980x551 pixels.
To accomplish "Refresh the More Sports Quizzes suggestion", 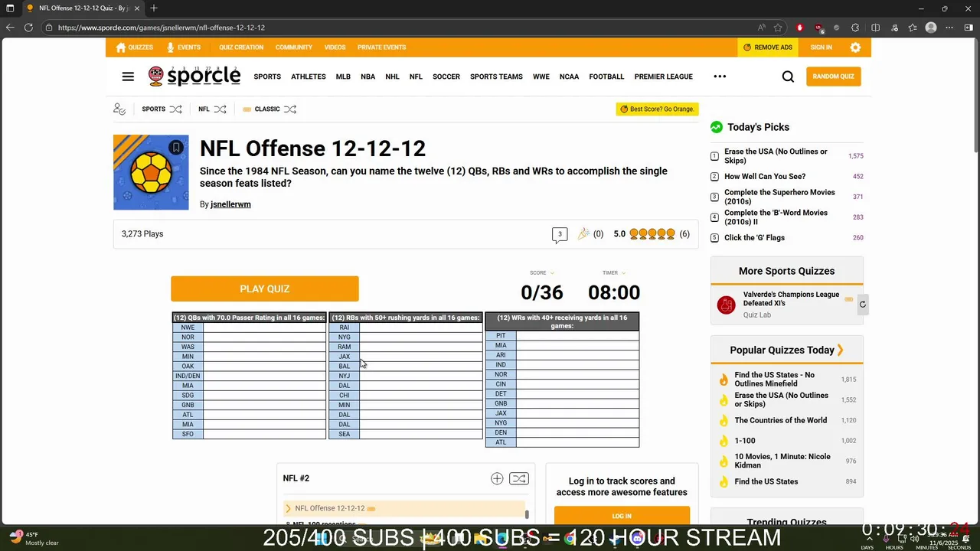I will [x=862, y=304].
